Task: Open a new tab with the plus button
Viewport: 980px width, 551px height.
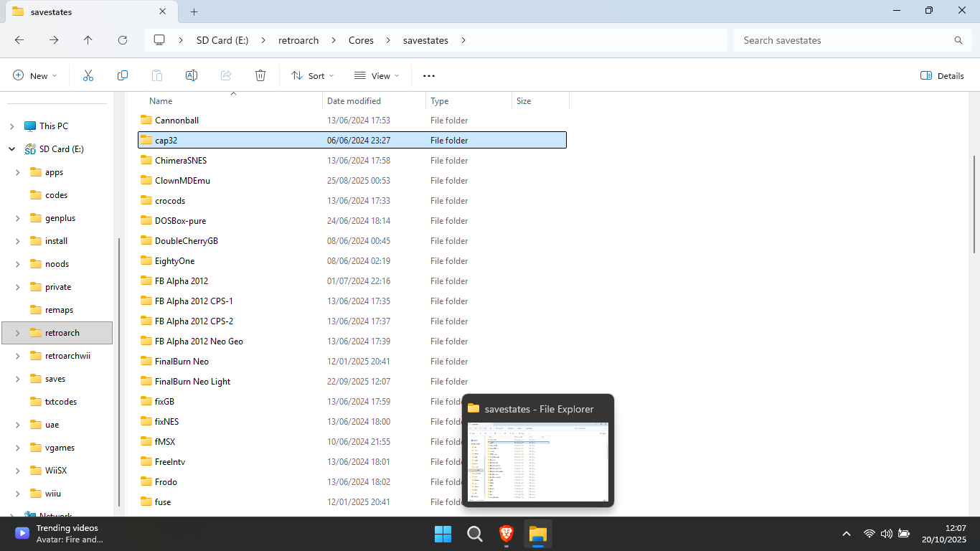Action: coord(194,11)
